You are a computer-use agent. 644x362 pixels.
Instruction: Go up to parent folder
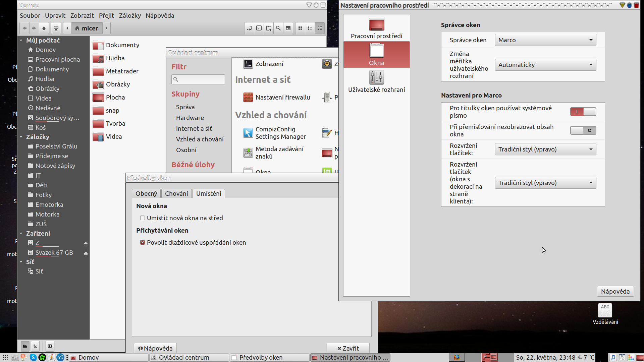44,28
